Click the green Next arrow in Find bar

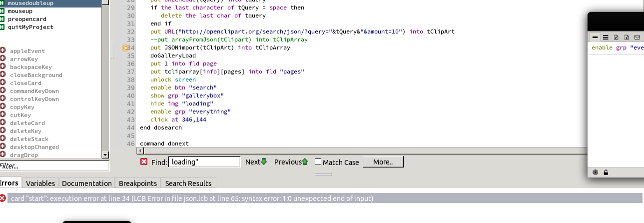click(x=264, y=161)
